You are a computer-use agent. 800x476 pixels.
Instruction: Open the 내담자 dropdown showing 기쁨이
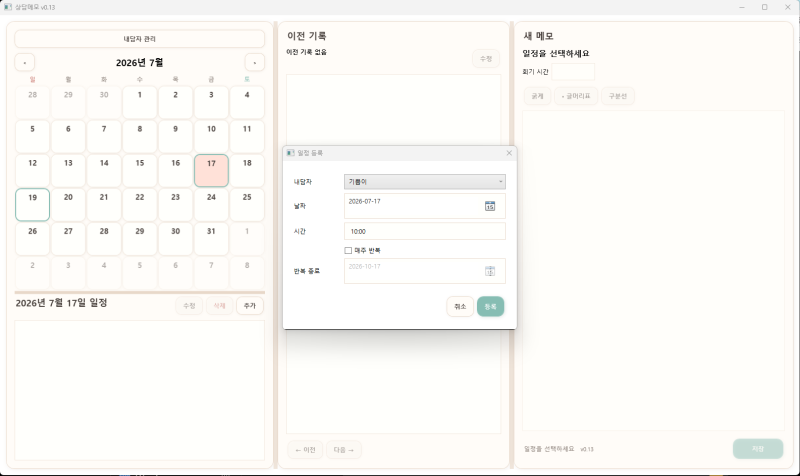coord(424,182)
